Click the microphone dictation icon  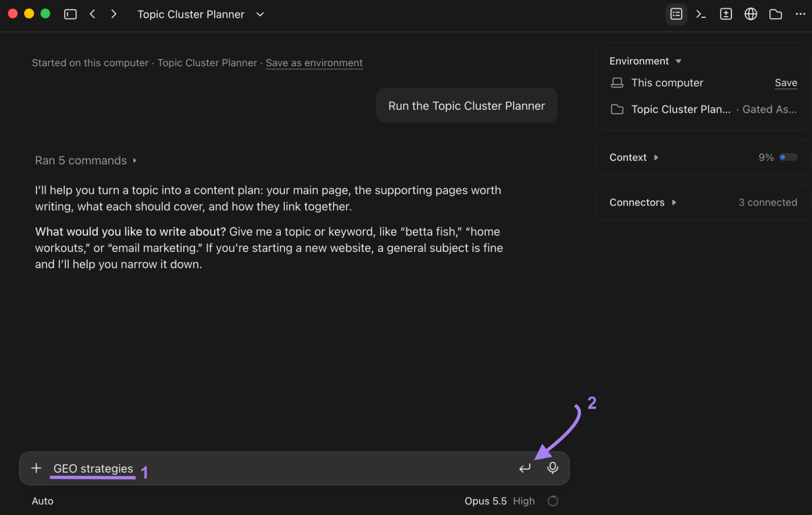point(552,468)
